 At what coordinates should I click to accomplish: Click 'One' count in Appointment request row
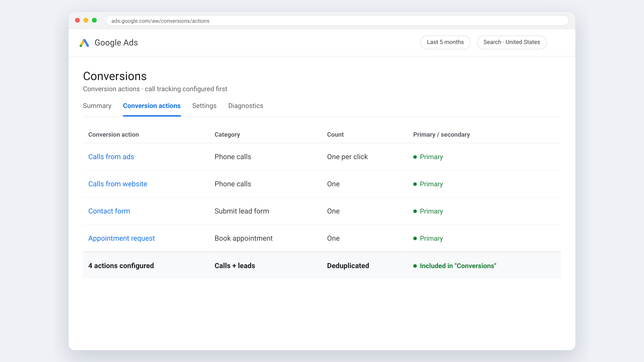(333, 238)
